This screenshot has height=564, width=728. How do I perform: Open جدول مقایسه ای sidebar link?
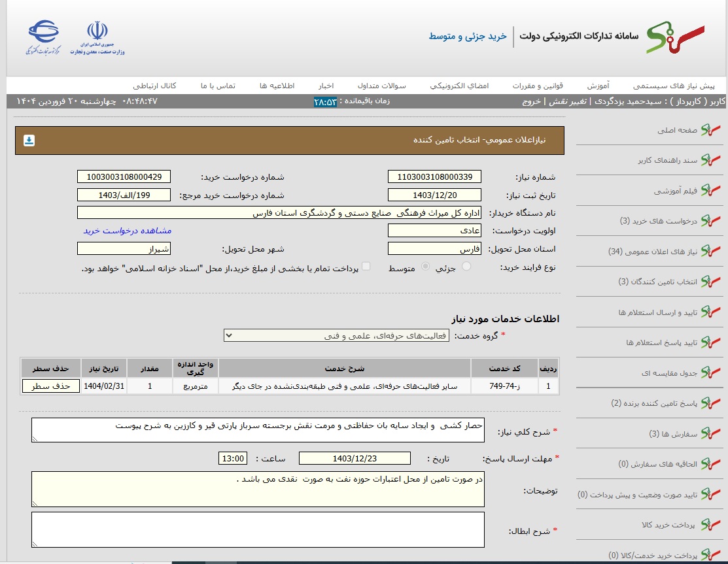(669, 373)
